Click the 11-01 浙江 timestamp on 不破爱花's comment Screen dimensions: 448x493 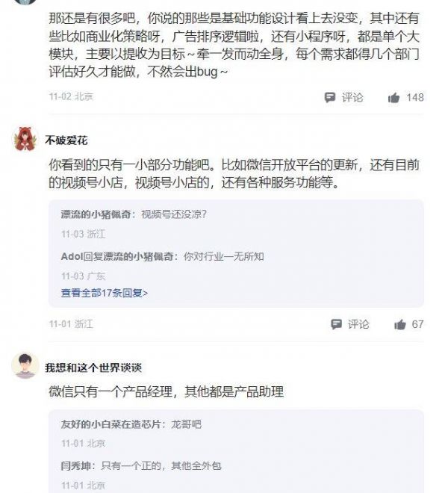(x=71, y=324)
